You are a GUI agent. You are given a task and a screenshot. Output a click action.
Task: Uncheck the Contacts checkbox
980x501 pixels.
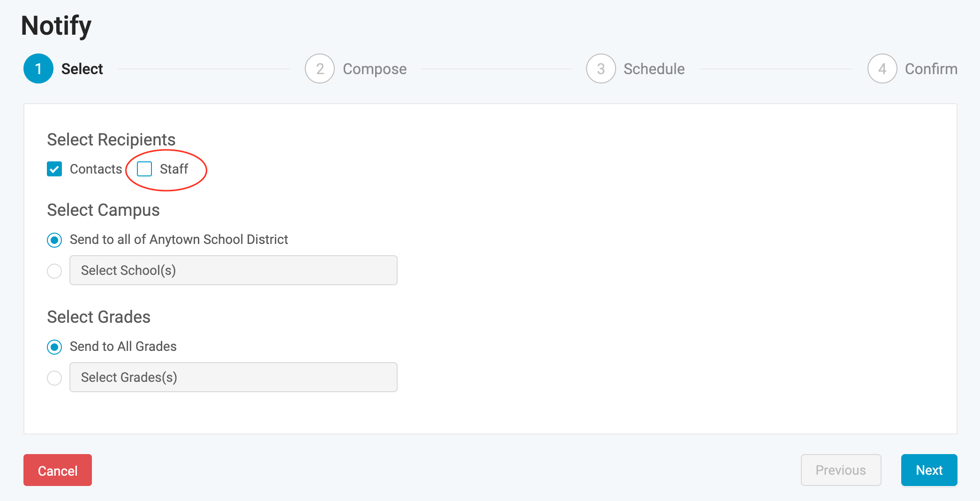(x=54, y=169)
